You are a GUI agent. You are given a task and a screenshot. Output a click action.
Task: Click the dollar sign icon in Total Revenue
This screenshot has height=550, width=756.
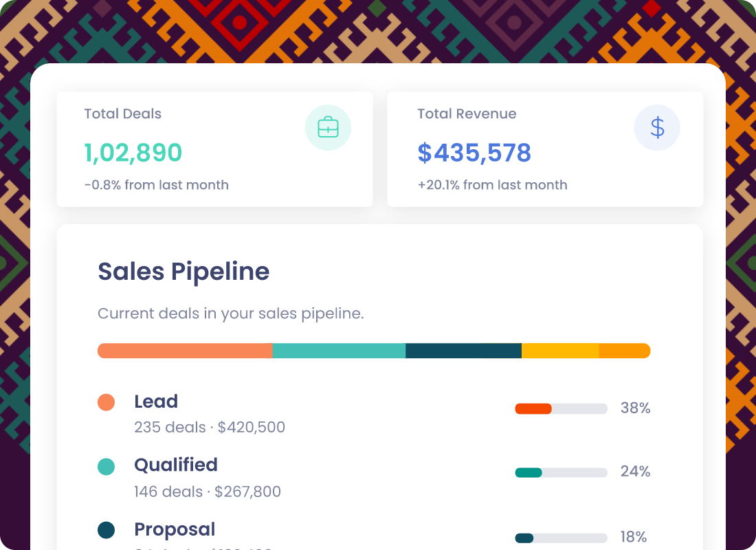tap(657, 127)
